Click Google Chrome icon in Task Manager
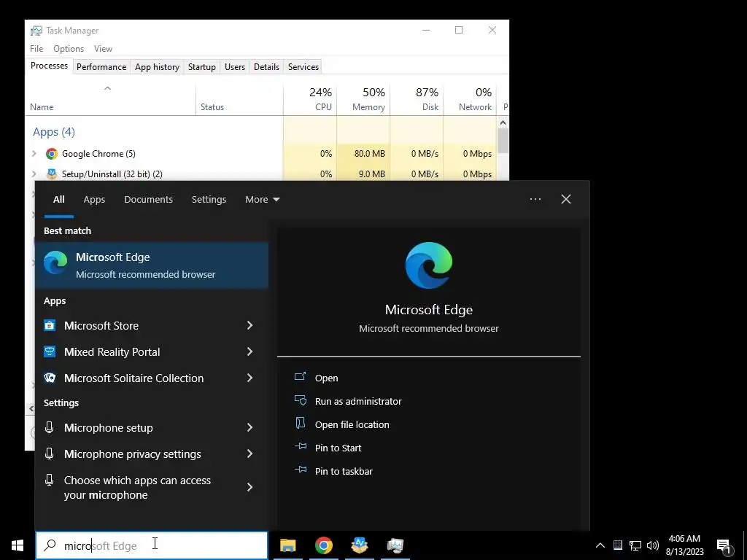This screenshot has height=560, width=747. 52,153
